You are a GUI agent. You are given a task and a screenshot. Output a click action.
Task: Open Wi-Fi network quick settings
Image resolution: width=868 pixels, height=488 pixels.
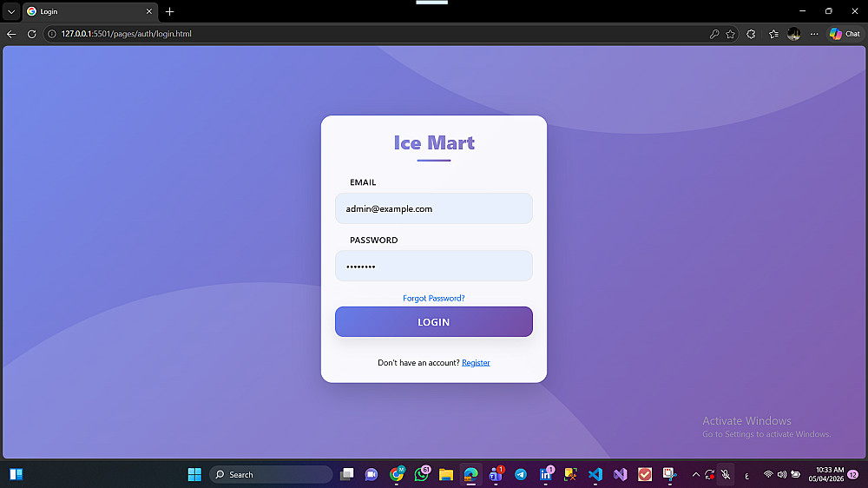click(768, 475)
